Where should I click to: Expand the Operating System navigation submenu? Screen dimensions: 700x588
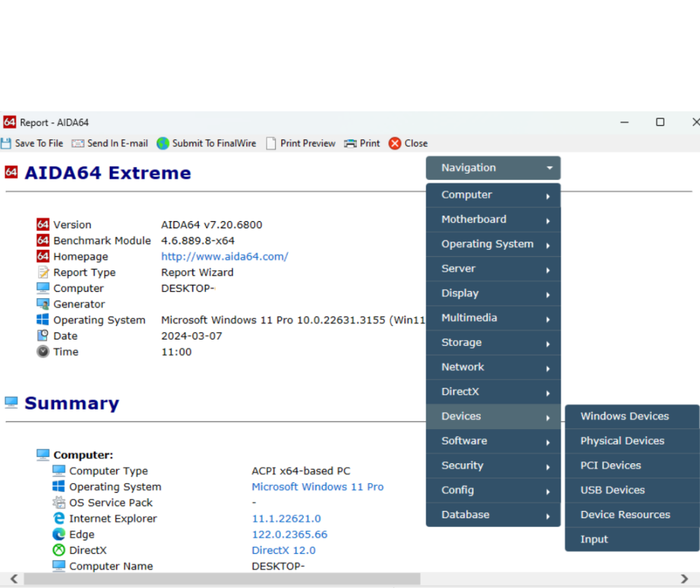click(493, 244)
